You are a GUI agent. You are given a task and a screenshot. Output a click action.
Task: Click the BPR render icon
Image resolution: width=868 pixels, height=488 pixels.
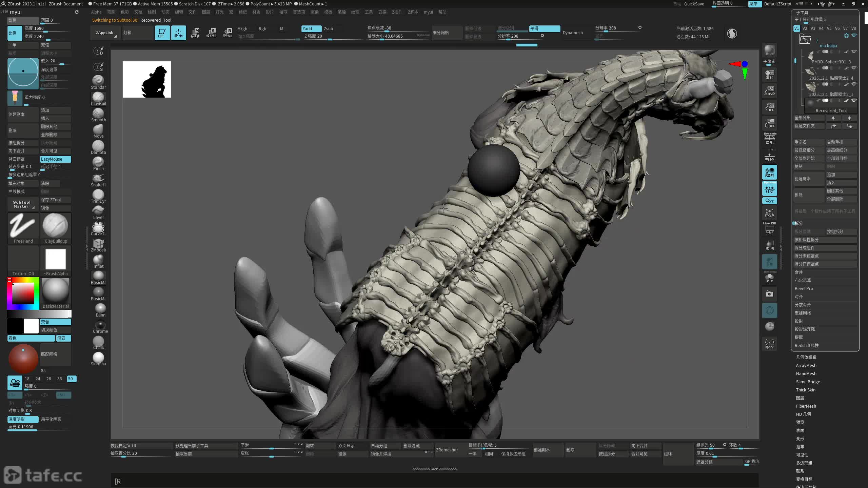769,50
